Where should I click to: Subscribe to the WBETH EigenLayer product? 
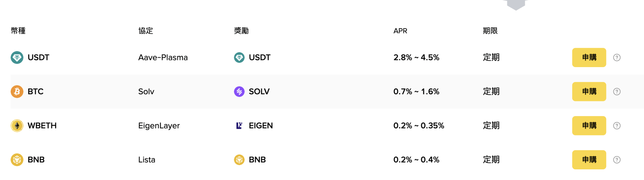[x=589, y=125]
